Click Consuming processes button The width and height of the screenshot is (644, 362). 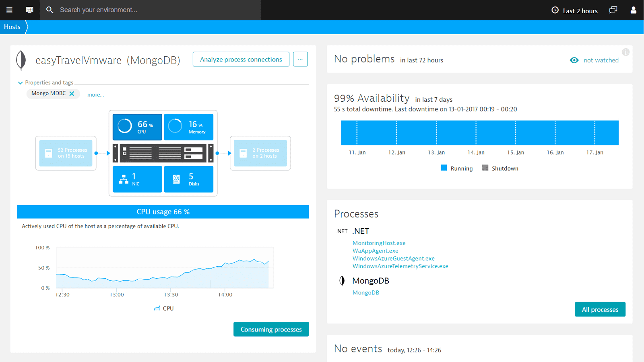click(x=271, y=329)
